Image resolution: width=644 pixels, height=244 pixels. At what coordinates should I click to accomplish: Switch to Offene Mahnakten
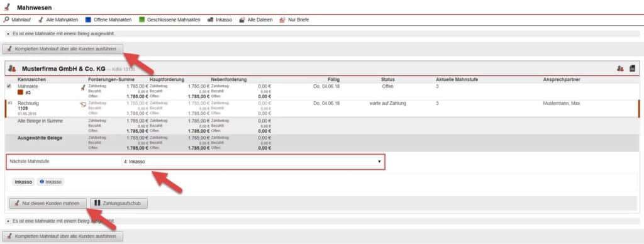108,19
